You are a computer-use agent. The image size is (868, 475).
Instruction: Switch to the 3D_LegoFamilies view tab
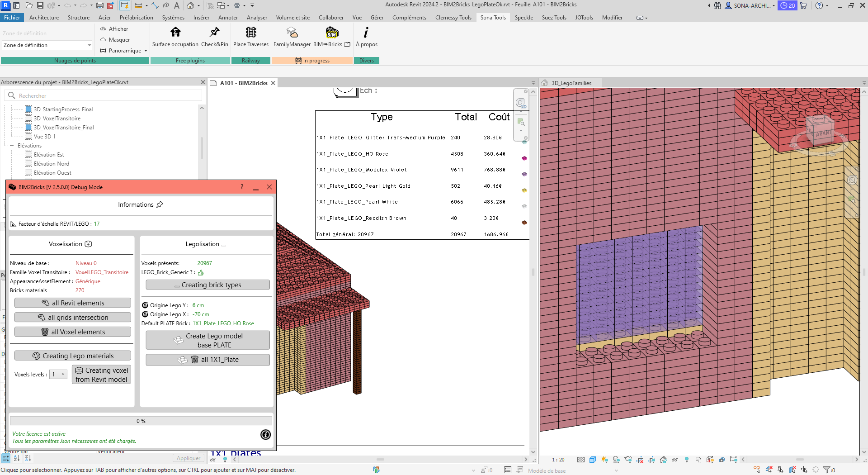[x=571, y=83]
